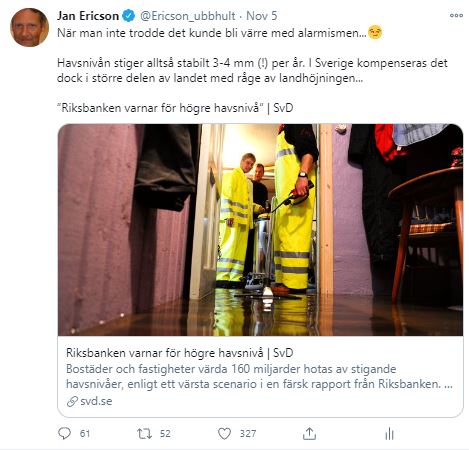This screenshot has width=469, height=450.
Task: Open the @Ericson_ubbhult handle link
Action: click(x=188, y=16)
